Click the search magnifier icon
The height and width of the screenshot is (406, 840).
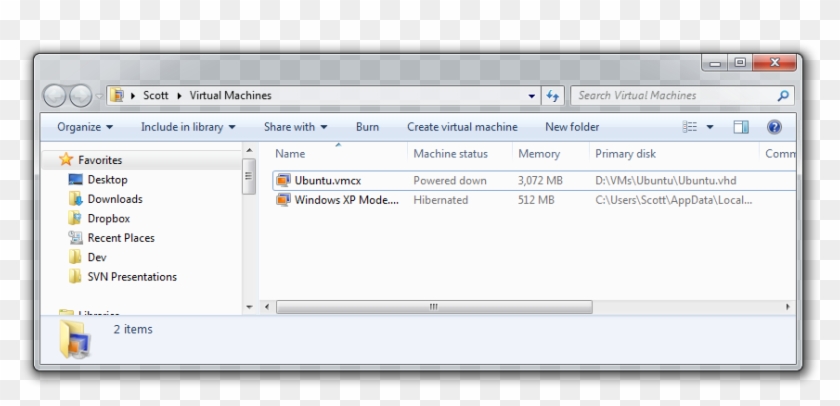coord(783,96)
